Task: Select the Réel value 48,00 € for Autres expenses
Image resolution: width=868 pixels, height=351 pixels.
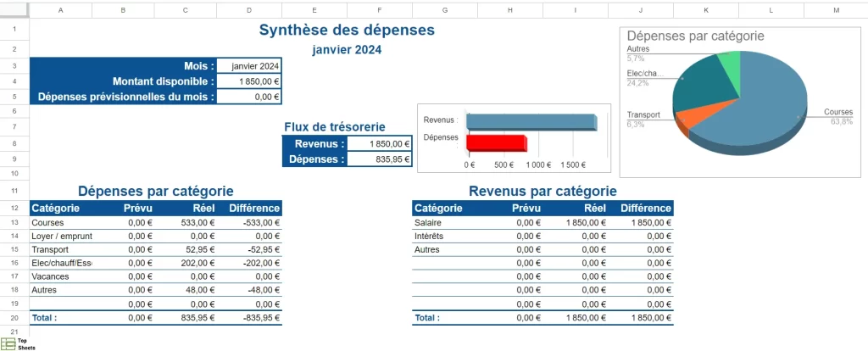Action: coord(186,290)
